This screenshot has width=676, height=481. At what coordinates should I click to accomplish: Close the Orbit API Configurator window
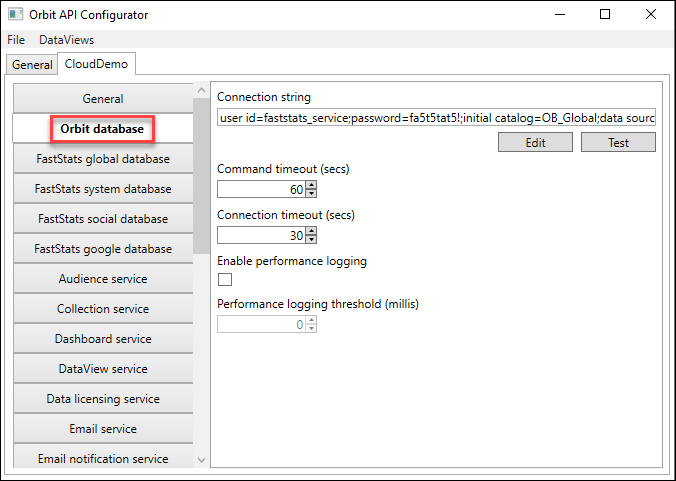(651, 14)
